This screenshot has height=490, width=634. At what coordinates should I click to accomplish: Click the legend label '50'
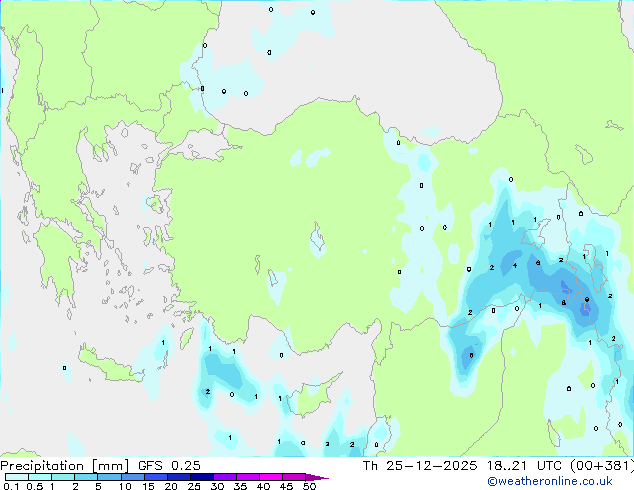[309, 486]
